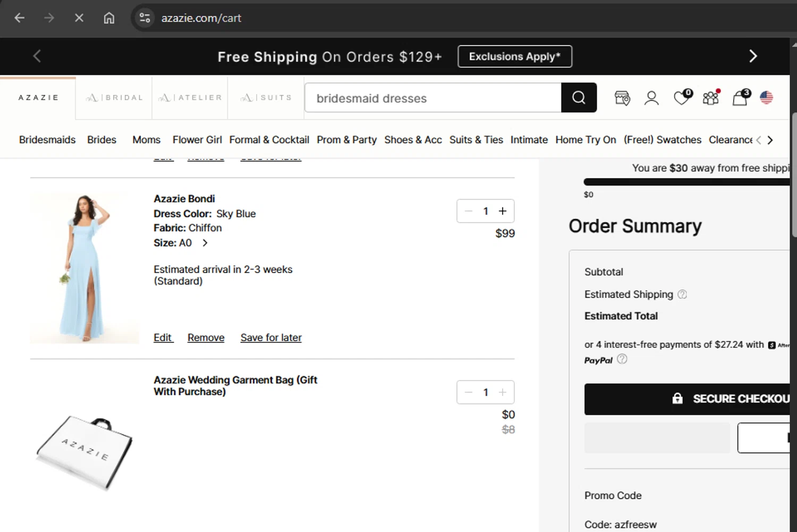Click the page vertical scrollbar
The image size is (797, 532).
click(794, 175)
